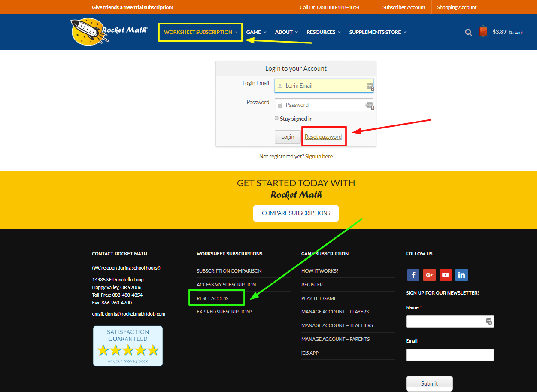Submit the newsletter signup form
Screen dimensions: 537x392
pyautogui.click(x=429, y=383)
